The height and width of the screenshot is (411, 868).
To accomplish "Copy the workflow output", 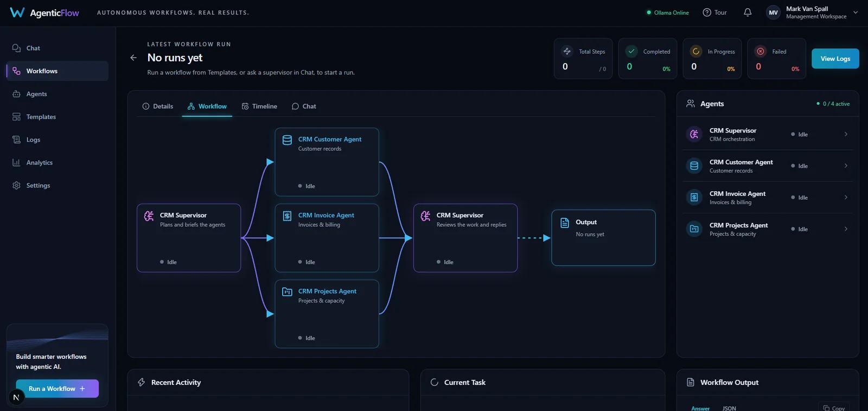I will [x=834, y=408].
